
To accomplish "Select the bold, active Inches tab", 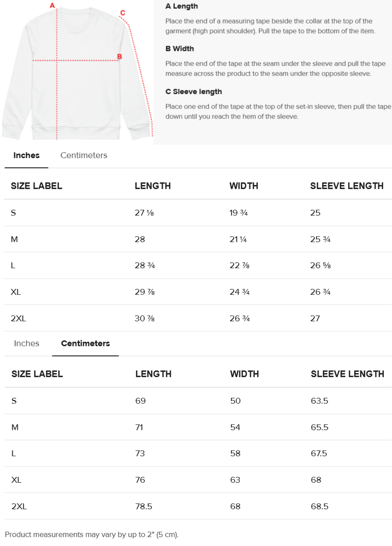I will [26, 156].
